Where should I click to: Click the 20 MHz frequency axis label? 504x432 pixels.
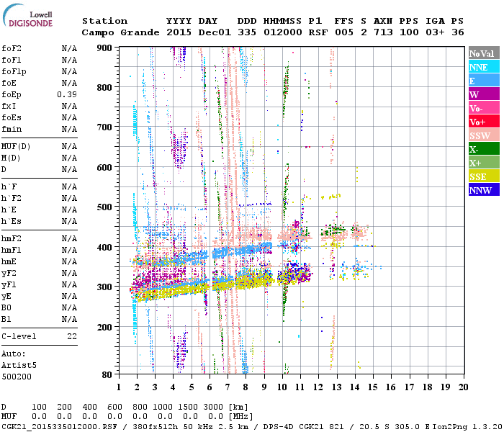[463, 387]
